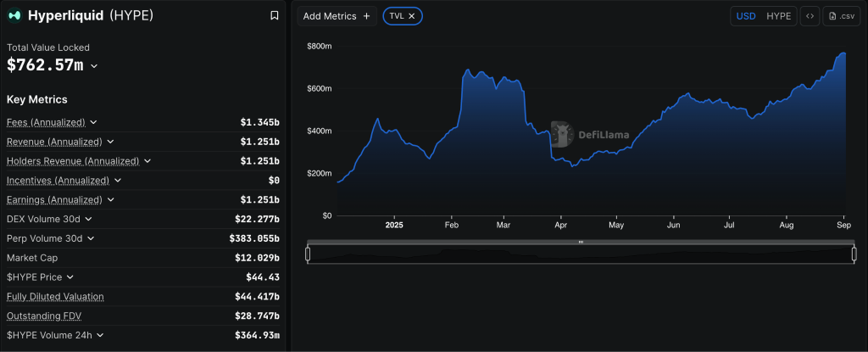Remove the TVL metric chip with X
The image size is (868, 352).
[x=411, y=16]
